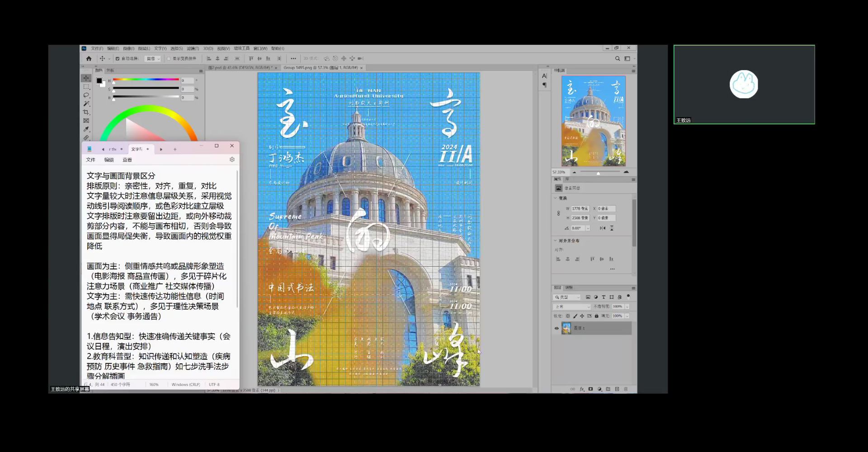Add a layer mask icon
The width and height of the screenshot is (868, 452).
590,389
